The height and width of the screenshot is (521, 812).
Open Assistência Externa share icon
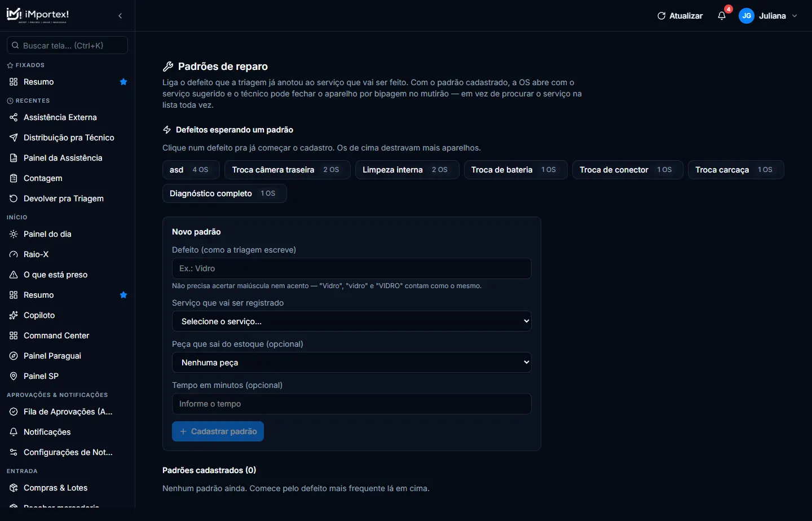14,117
